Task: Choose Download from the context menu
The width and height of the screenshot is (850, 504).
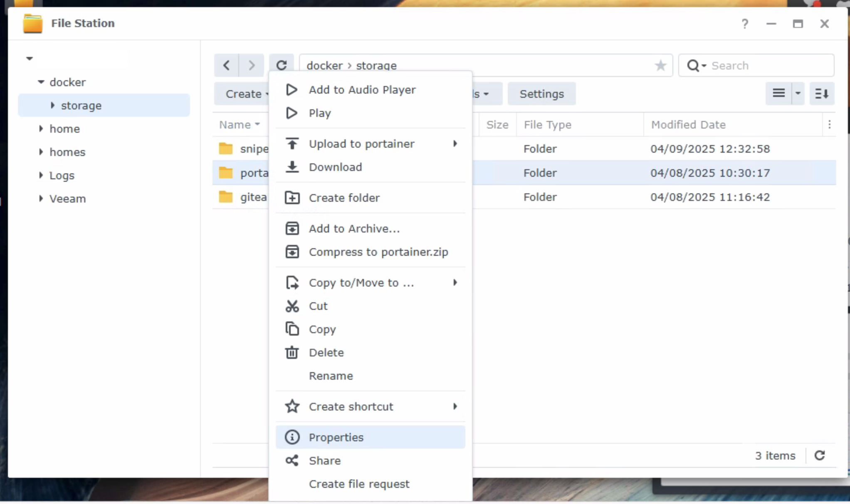Action: pyautogui.click(x=370, y=167)
